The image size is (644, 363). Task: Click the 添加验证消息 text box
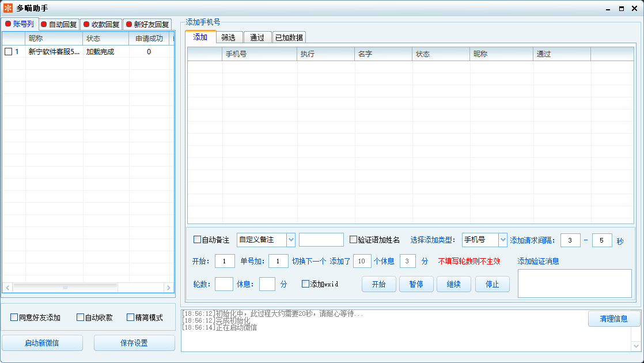pos(574,283)
